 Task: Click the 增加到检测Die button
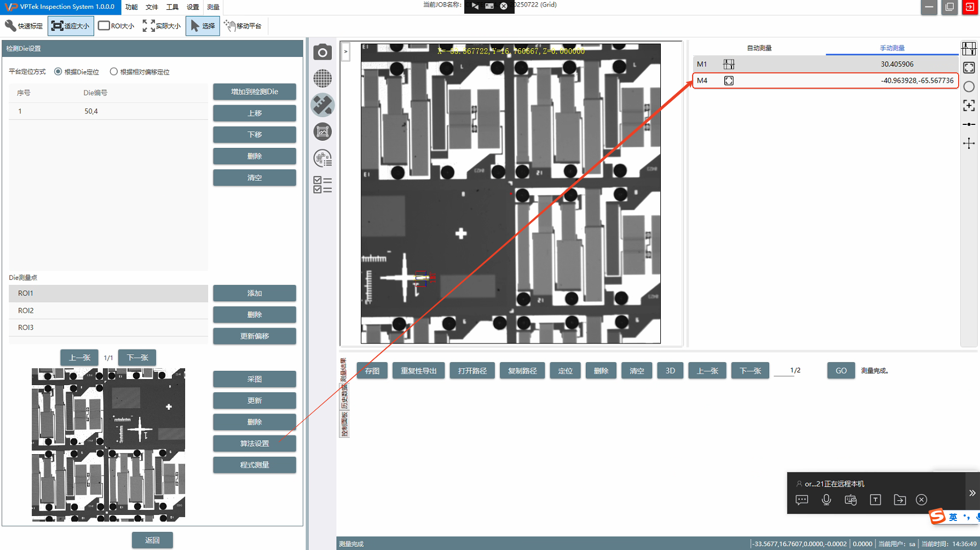point(255,91)
